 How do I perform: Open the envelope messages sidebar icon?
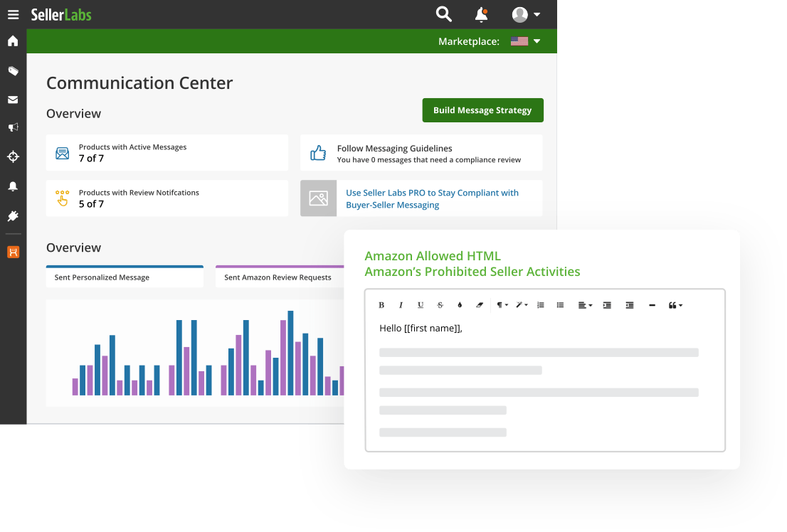click(13, 100)
